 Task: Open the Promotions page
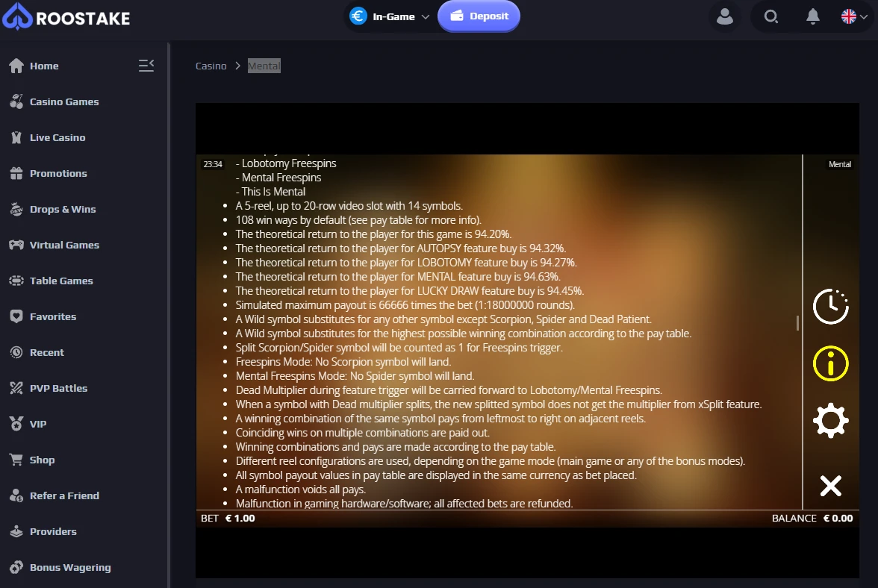tap(58, 173)
